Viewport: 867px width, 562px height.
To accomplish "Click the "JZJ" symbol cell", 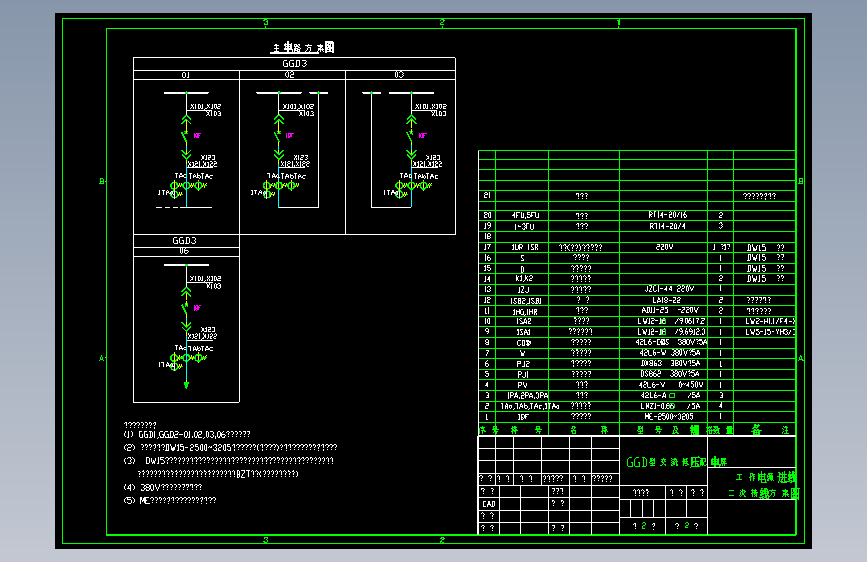I will tap(523, 289).
